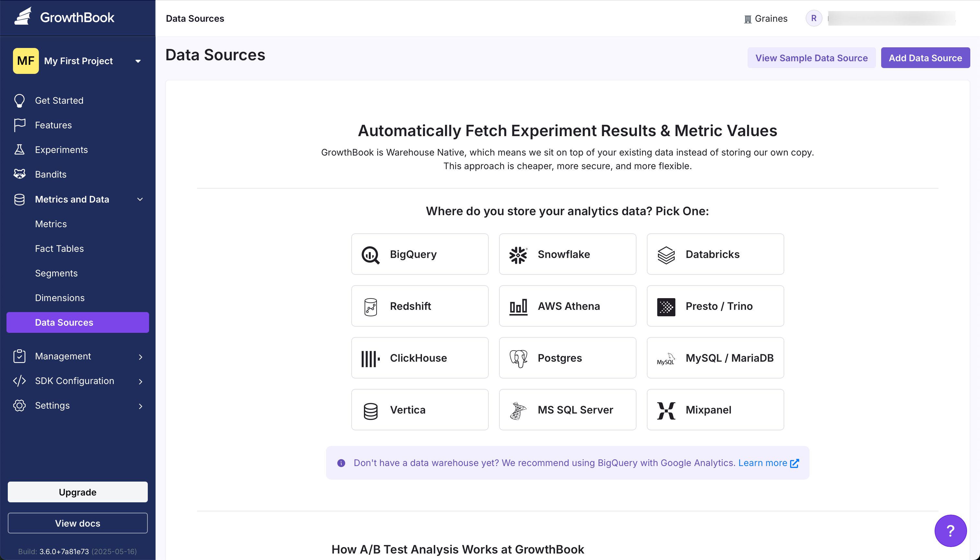
Task: Click the Metrics and Data database icon
Action: [19, 199]
